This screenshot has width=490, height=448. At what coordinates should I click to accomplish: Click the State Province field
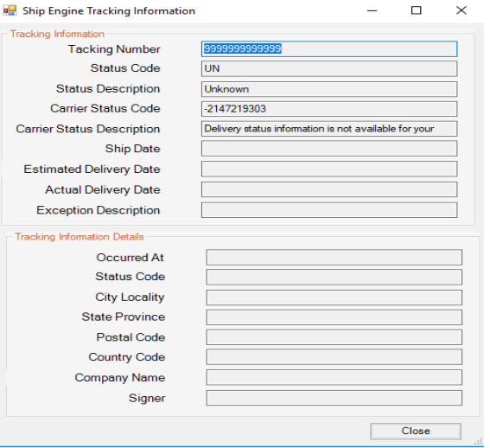pyautogui.click(x=334, y=317)
